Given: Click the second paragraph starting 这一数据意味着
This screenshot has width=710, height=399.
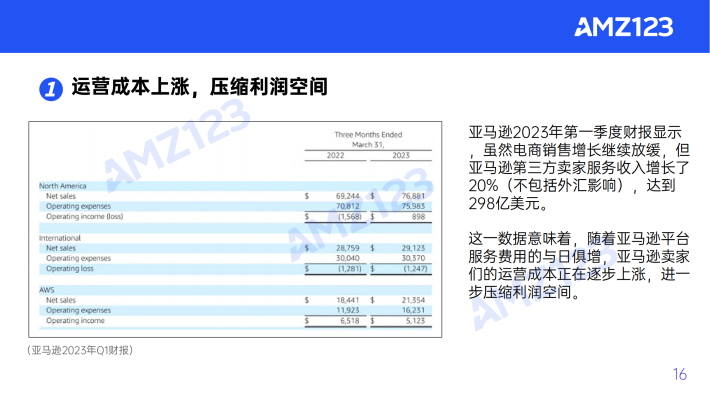Looking at the screenshot, I should [579, 265].
